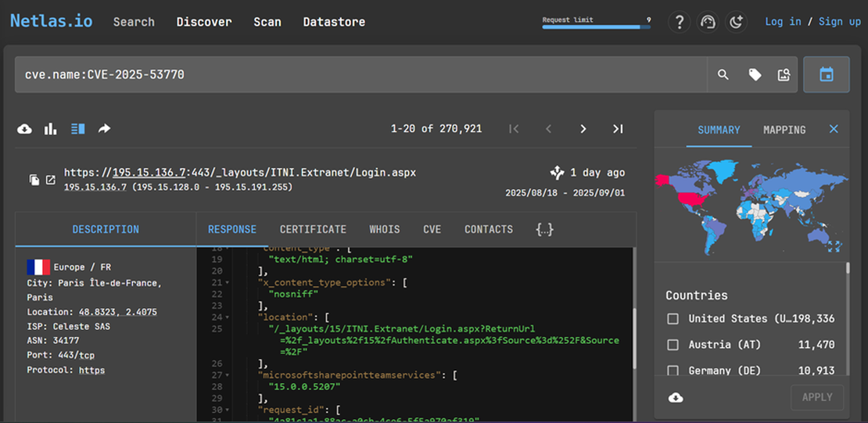
Task: Download summary with panel cloud icon
Action: coord(676,397)
